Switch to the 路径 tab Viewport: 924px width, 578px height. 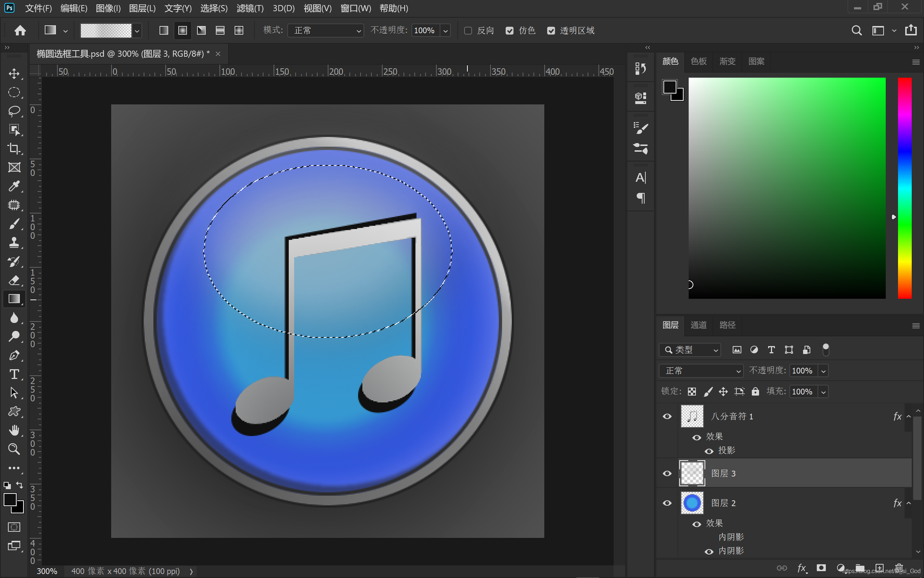(727, 325)
